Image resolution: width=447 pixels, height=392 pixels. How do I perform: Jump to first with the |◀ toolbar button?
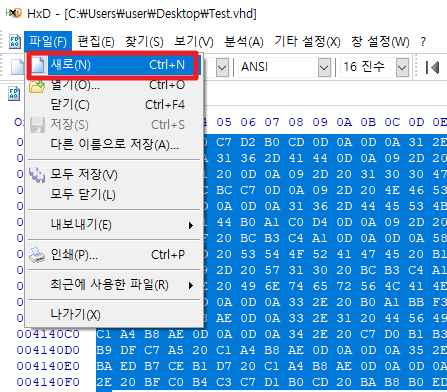(x=432, y=68)
